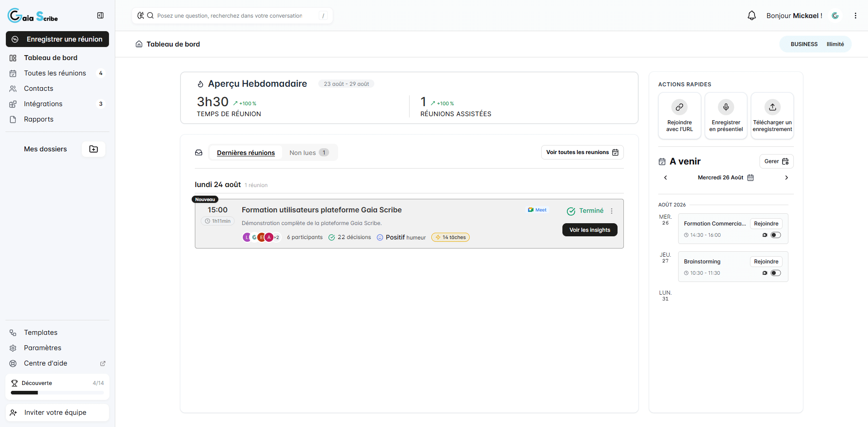
Task: Open notifications bell
Action: 751,15
